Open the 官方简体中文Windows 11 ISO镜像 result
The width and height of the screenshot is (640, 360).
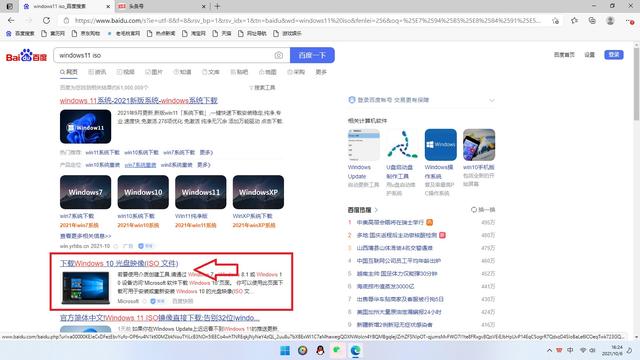tap(160, 318)
